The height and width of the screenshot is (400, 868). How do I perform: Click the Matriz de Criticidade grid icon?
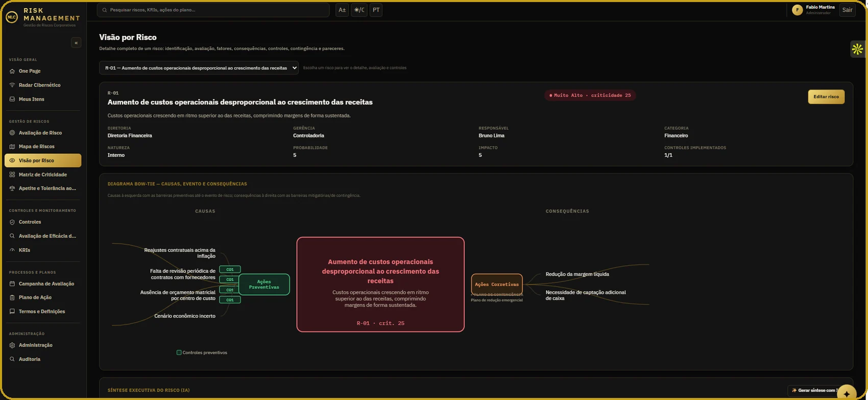(12, 175)
